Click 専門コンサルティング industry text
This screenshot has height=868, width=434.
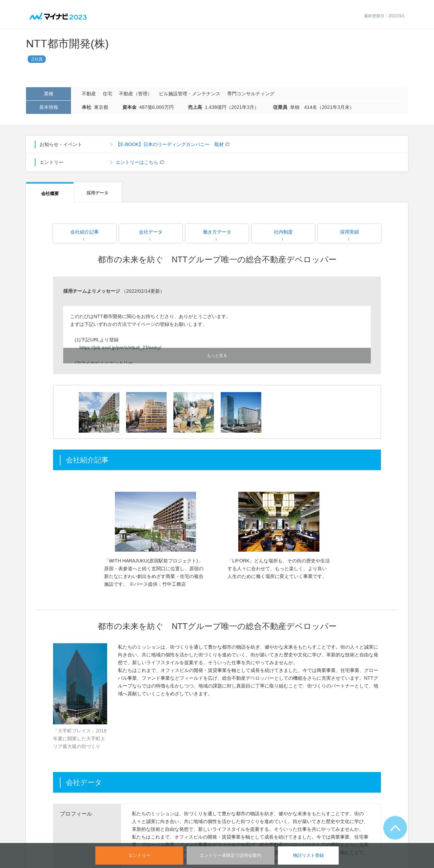[x=251, y=94]
